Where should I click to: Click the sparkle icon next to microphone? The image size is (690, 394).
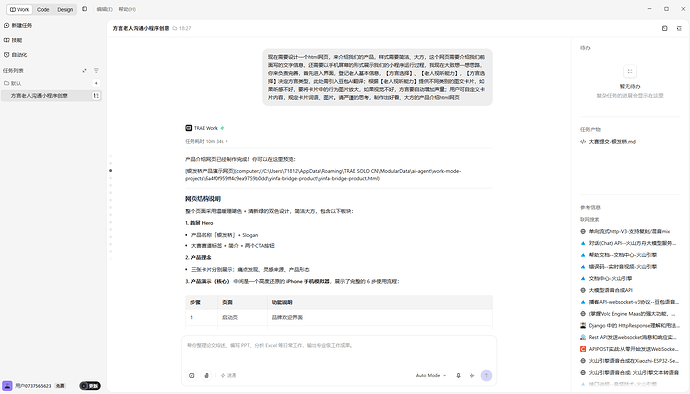click(x=472, y=376)
